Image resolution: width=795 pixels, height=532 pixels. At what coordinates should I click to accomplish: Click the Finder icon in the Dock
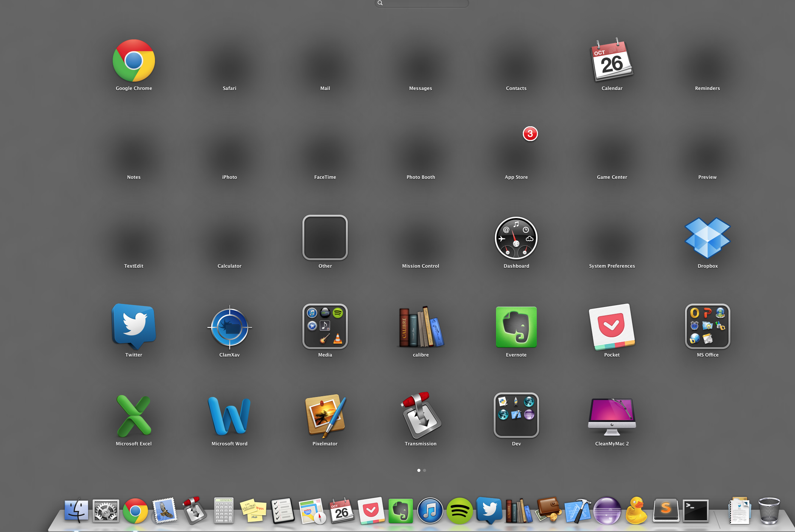76,510
